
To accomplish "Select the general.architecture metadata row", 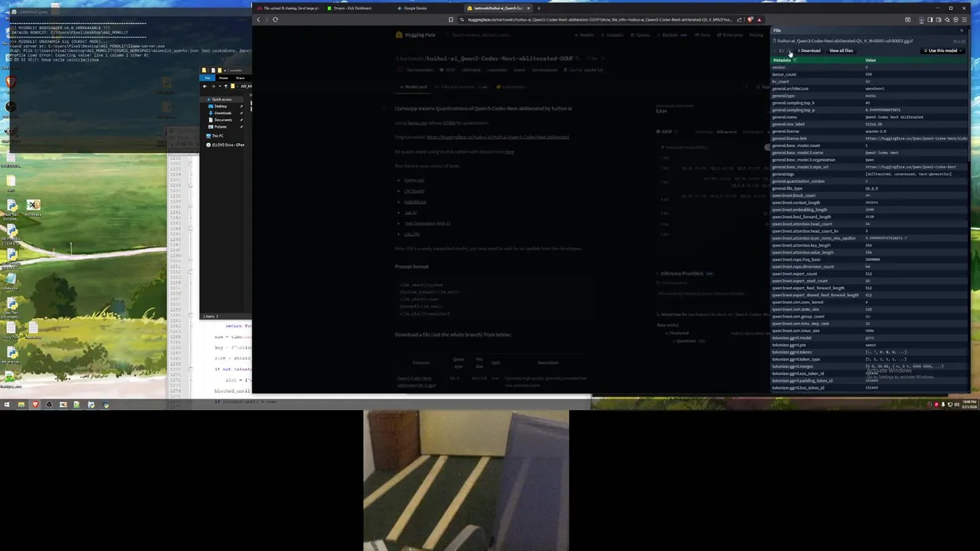I will pos(870,89).
